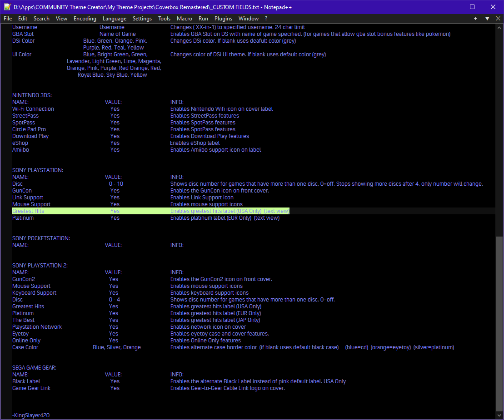Screen dimensions: 504x420
Task: Click the 'SpotPass' field name
Action: (24, 122)
